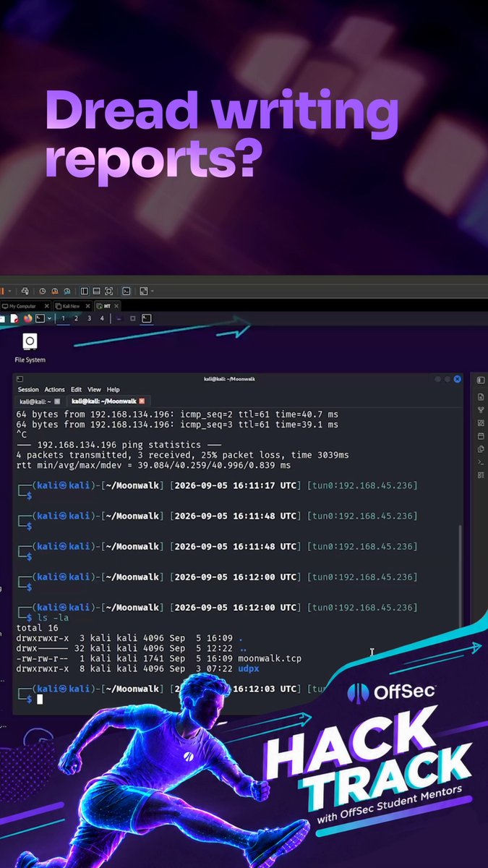Open the file document icon in right sidebar
This screenshot has width=488, height=868.
pyautogui.click(x=481, y=397)
